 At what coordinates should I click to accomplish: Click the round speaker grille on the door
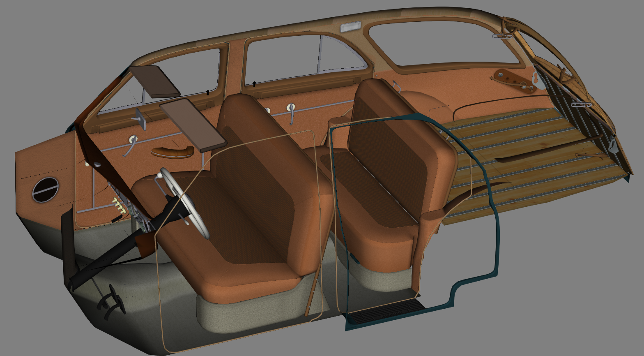pos(45,190)
